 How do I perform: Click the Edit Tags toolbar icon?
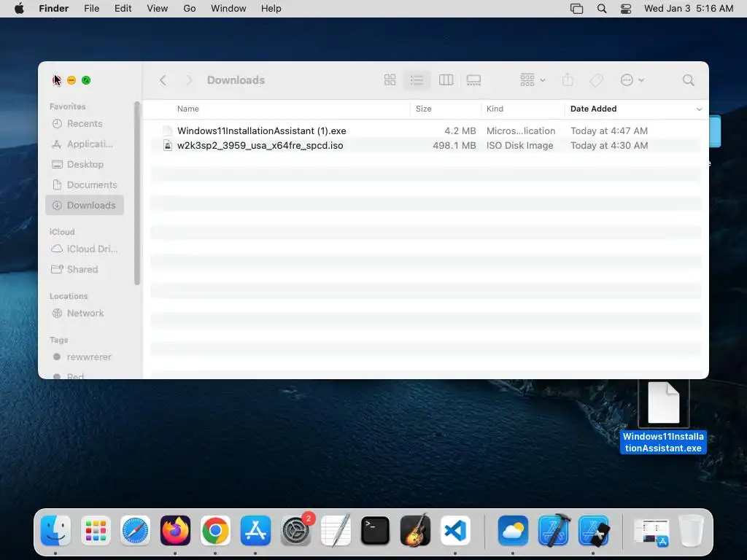596,80
